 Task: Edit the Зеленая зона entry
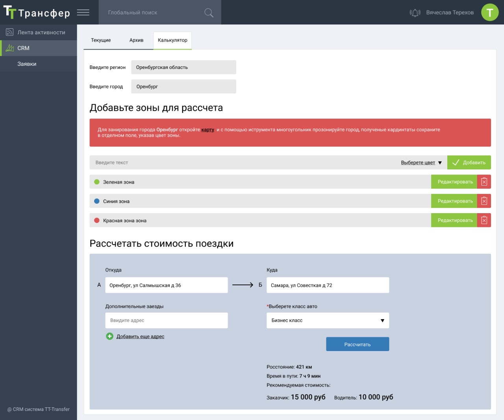point(454,182)
